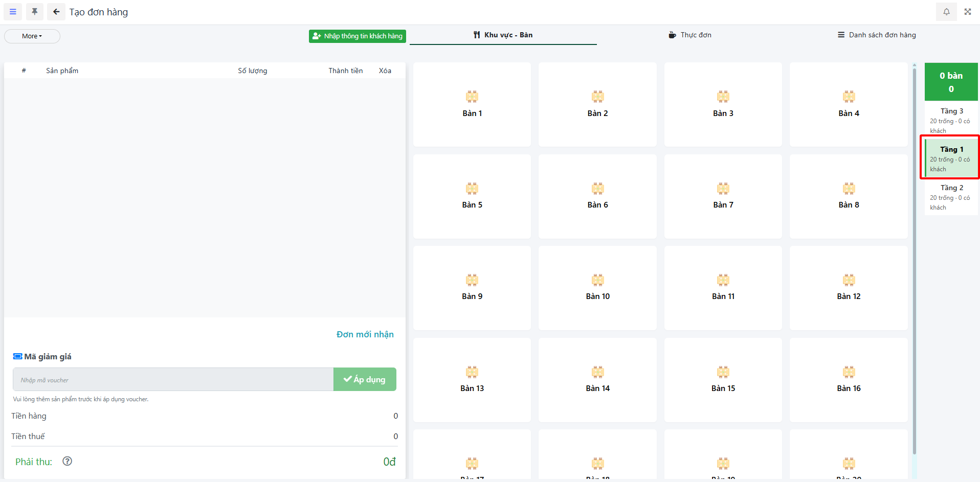Expand the More dropdown
This screenshot has width=980, height=482.
[32, 36]
